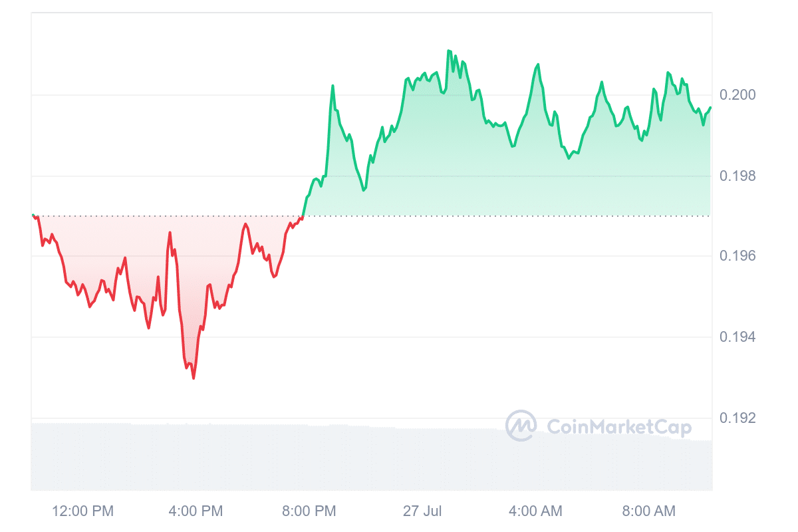Viewport: 798px width, 532px height.
Task: Click the lowest point of the red price line
Action: [x=194, y=378]
